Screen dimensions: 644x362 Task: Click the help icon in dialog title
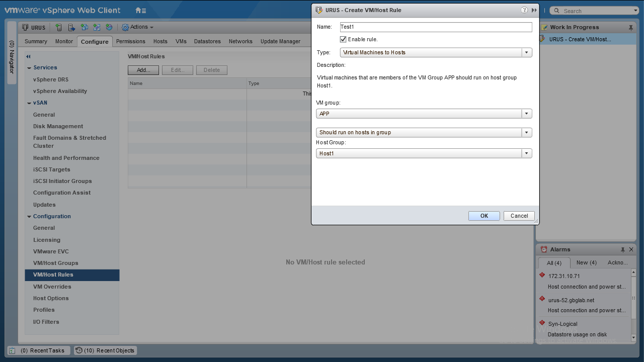(524, 10)
